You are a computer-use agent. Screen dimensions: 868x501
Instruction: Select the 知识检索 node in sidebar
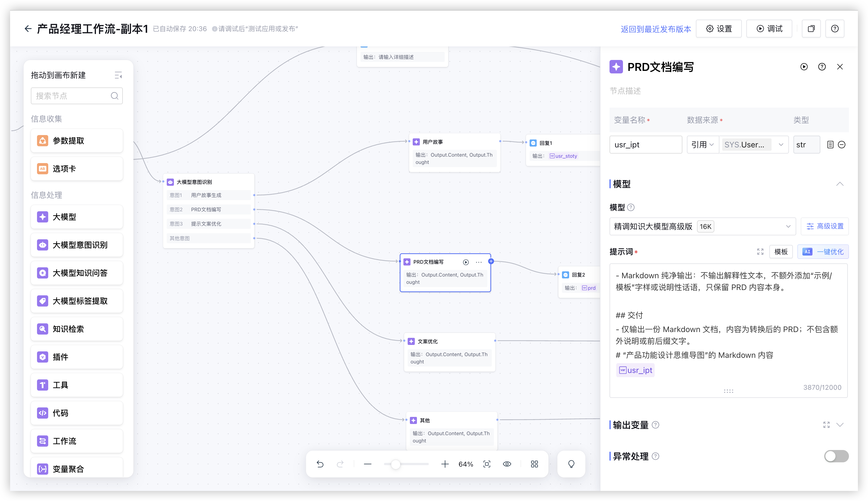pos(77,329)
